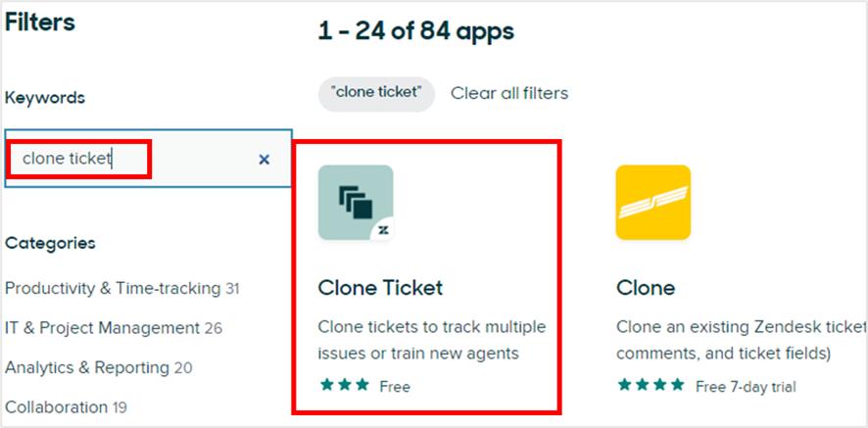Screen dimensions: 868x428
Task: Click into the Keywords search field
Action: (127, 159)
